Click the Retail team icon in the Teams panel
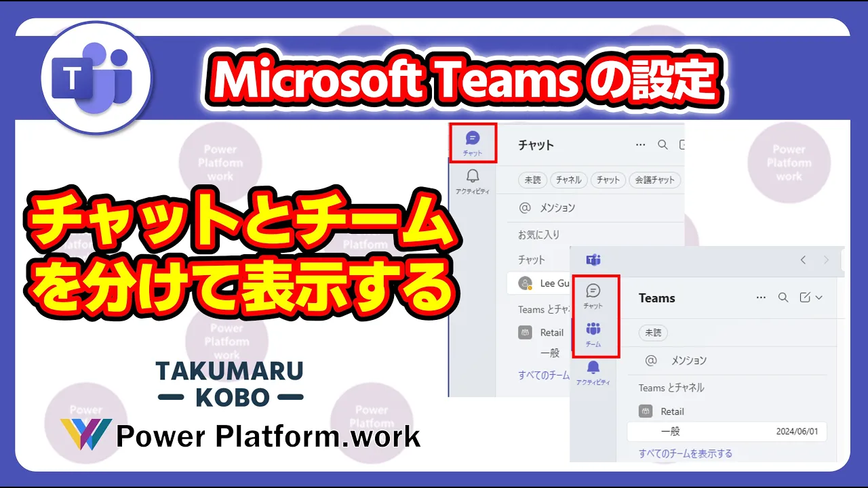 [x=646, y=411]
